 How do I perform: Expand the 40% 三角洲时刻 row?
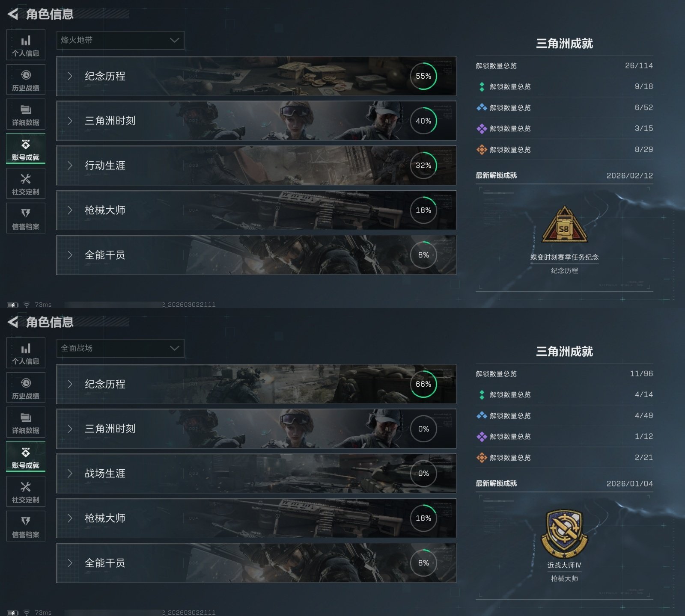[x=256, y=121]
